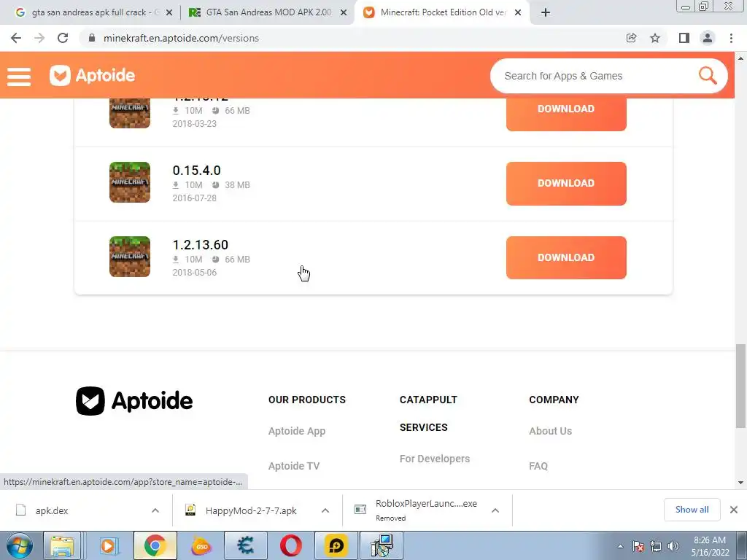Open Windows Explorer from taskbar
The width and height of the screenshot is (747, 560).
pos(62,545)
